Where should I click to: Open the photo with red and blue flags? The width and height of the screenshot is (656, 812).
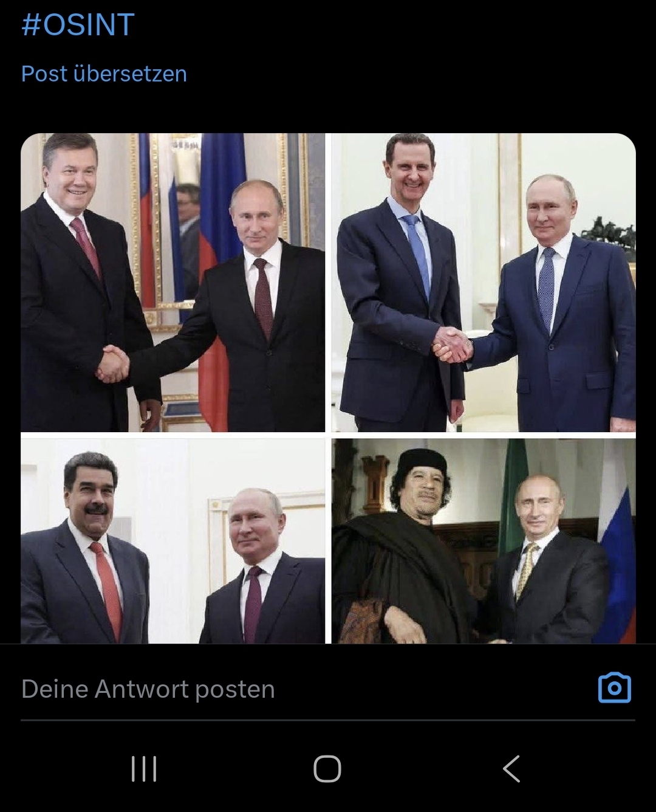pos(173,283)
